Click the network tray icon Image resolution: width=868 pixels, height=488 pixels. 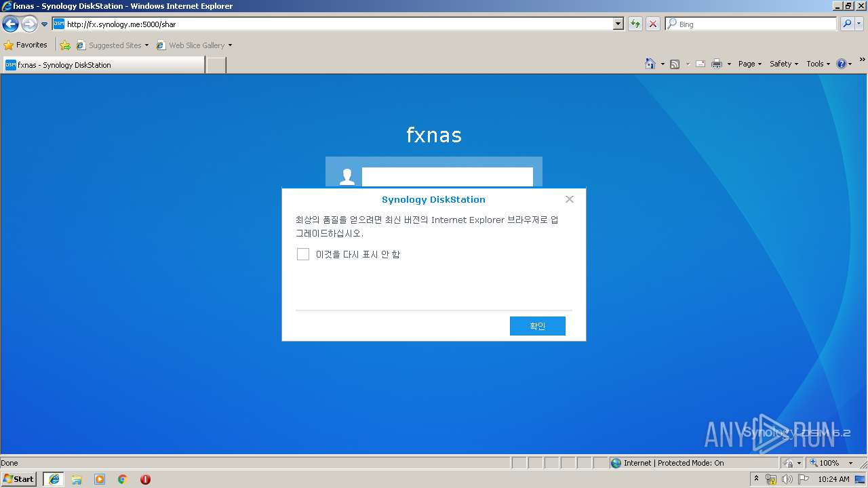coord(771,479)
